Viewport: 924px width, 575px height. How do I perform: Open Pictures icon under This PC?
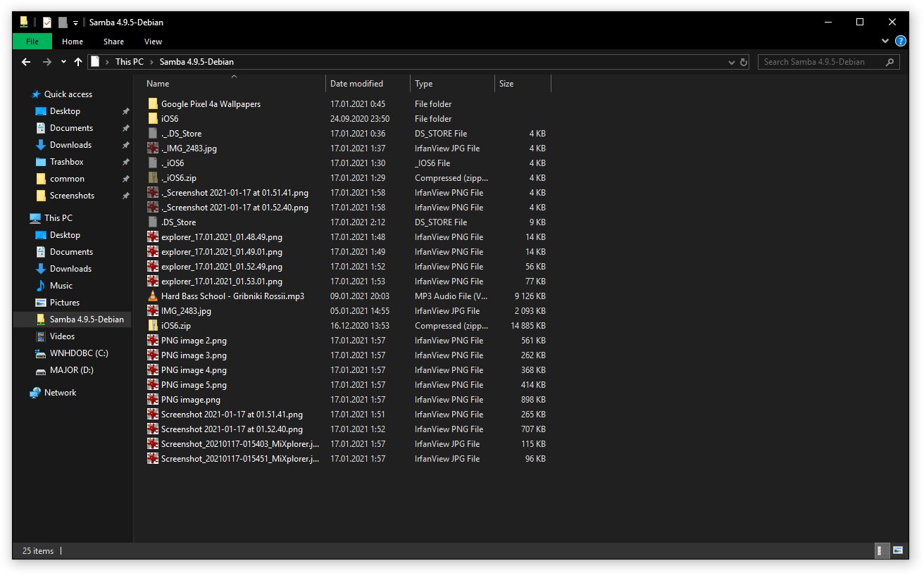tap(41, 303)
